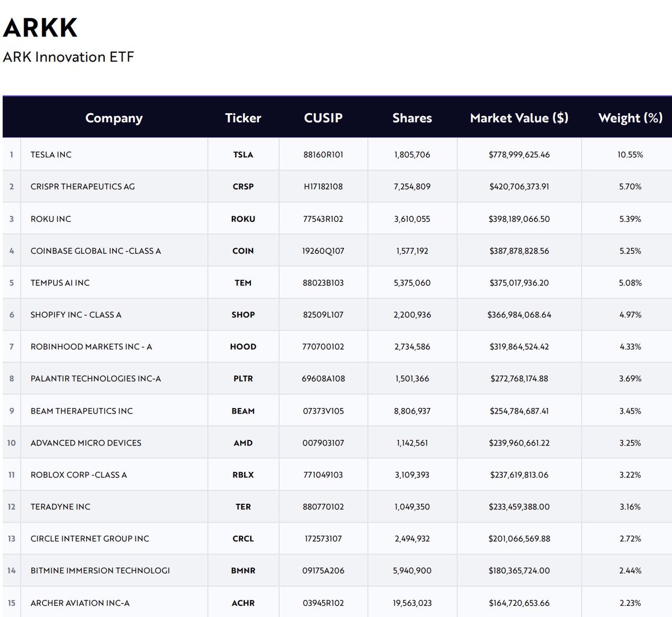
Task: Sort by the Shares column header
Action: [x=412, y=118]
